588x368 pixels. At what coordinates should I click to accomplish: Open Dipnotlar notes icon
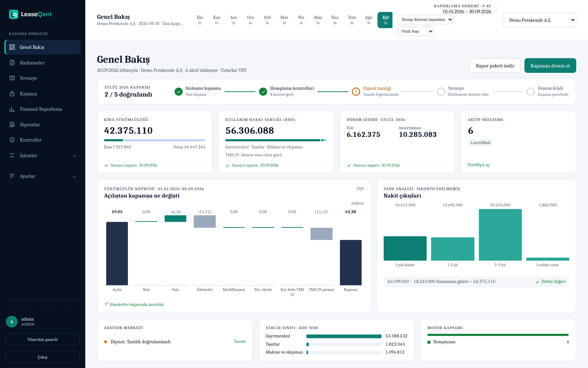pos(12,125)
